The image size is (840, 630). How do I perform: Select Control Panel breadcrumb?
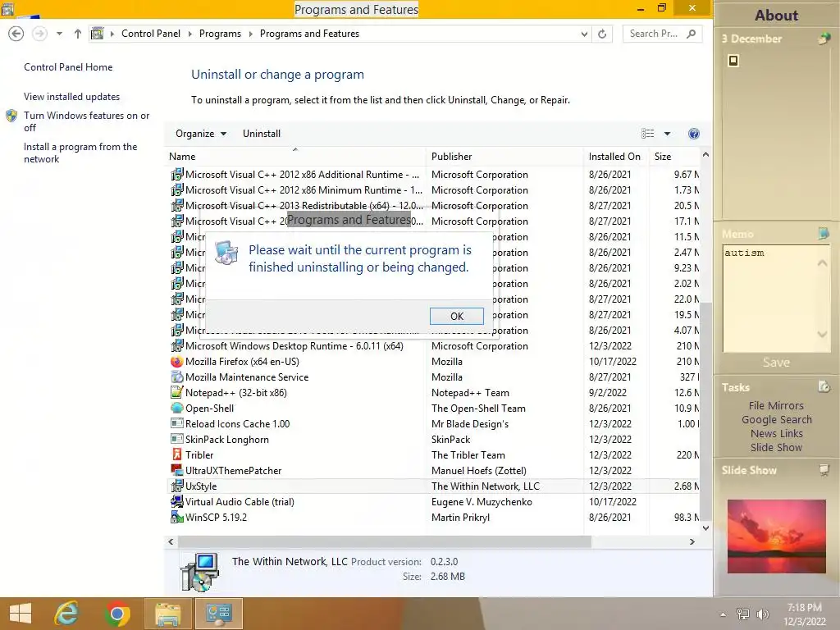[151, 33]
